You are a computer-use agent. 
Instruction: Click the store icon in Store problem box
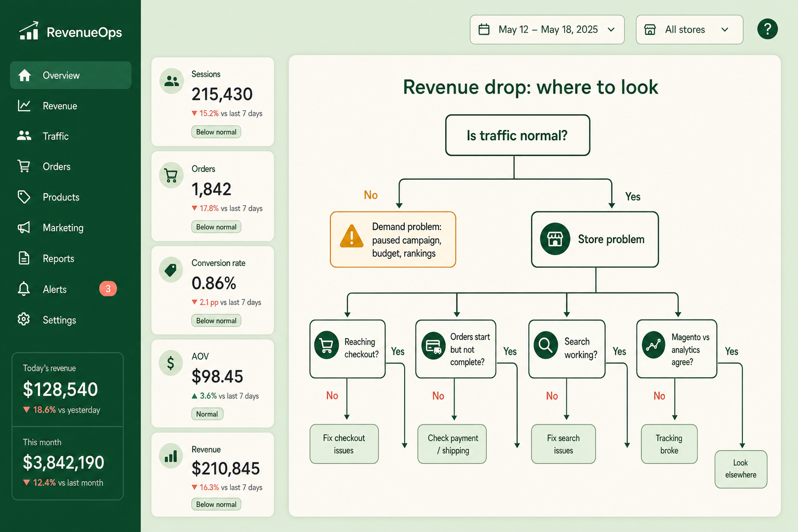(x=555, y=239)
